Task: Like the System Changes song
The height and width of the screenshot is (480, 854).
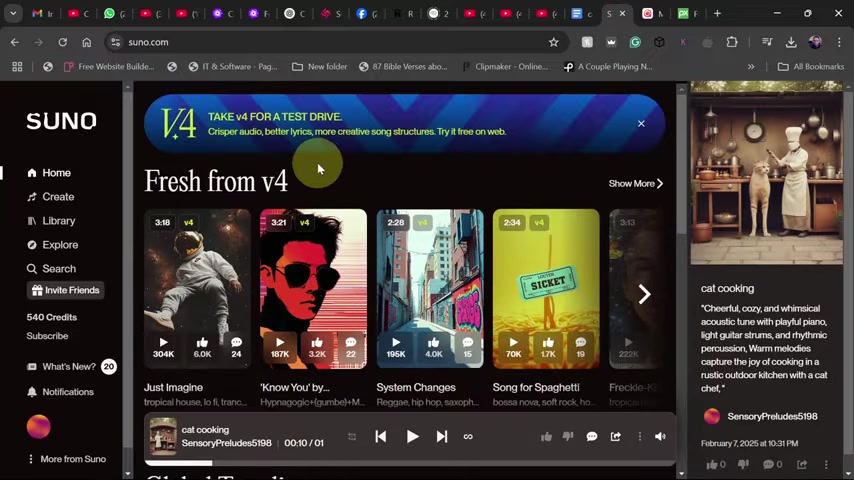Action: [x=434, y=347]
